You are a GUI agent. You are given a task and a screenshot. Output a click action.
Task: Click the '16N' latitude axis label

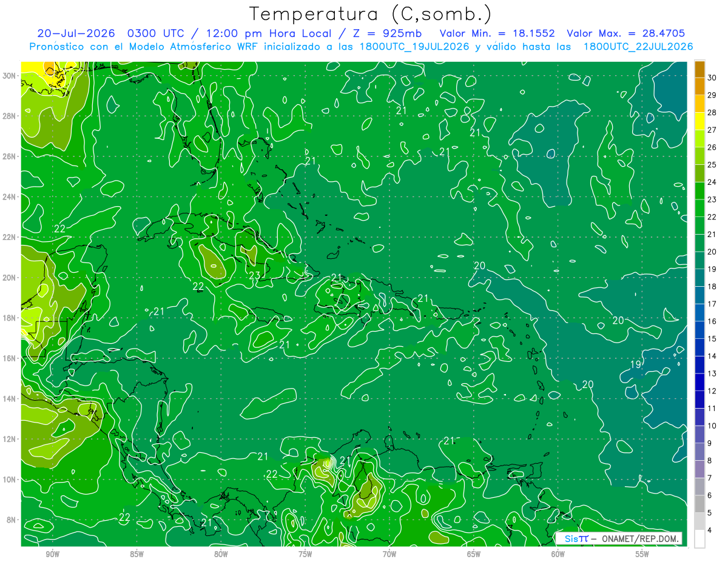[x=8, y=358]
